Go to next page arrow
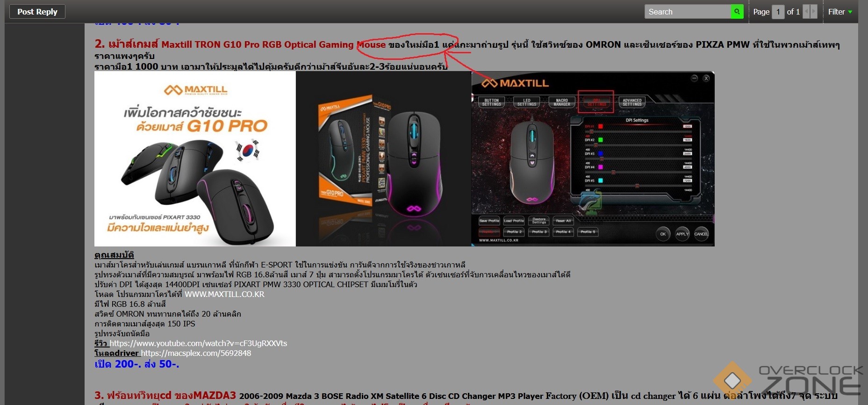This screenshot has height=405, width=868. point(814,12)
